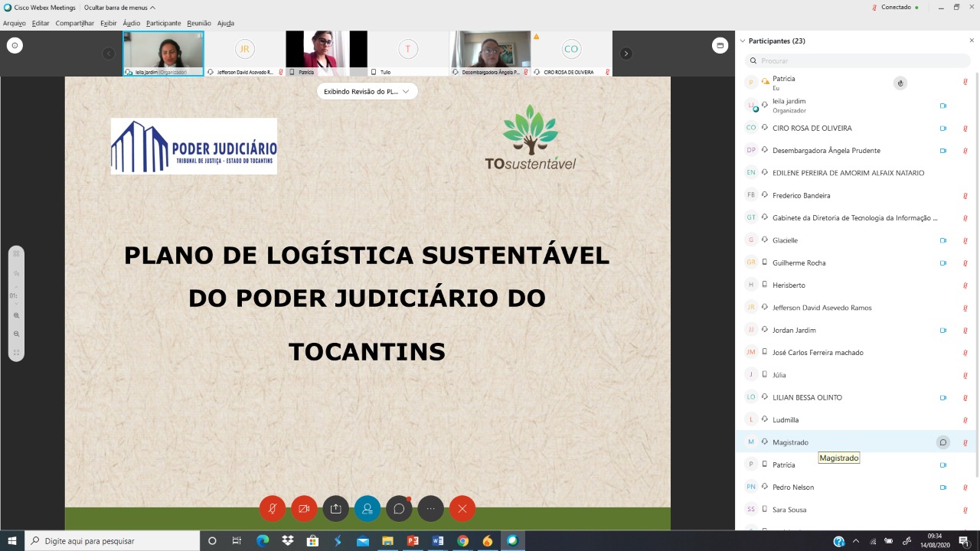Image resolution: width=980 pixels, height=551 pixels.
Task: Click the share content button
Action: [x=335, y=509]
